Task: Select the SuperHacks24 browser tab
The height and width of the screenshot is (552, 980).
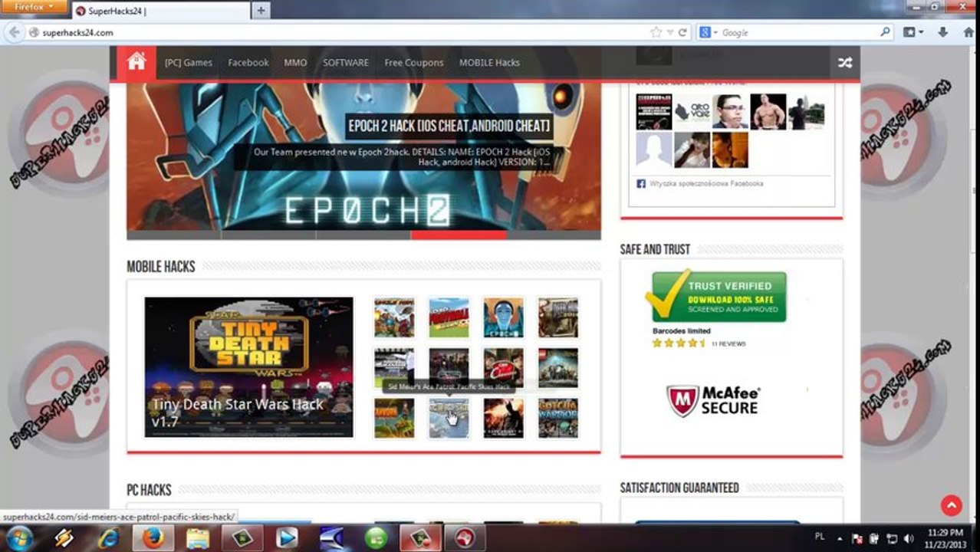Action: (161, 11)
